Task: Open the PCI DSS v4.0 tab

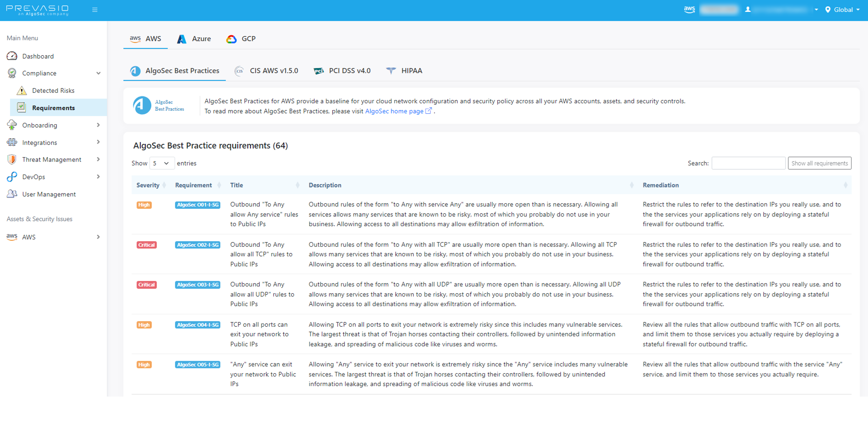Action: tap(342, 71)
